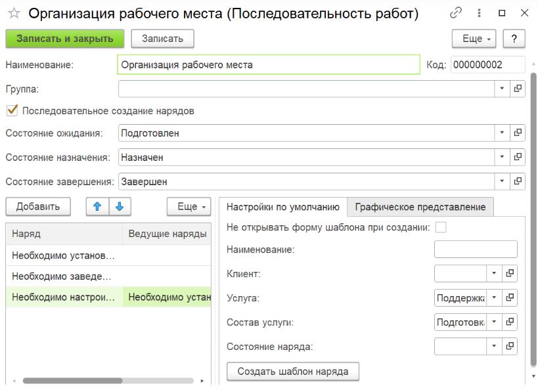Open the Еще menu above the work orders table

[x=189, y=206]
